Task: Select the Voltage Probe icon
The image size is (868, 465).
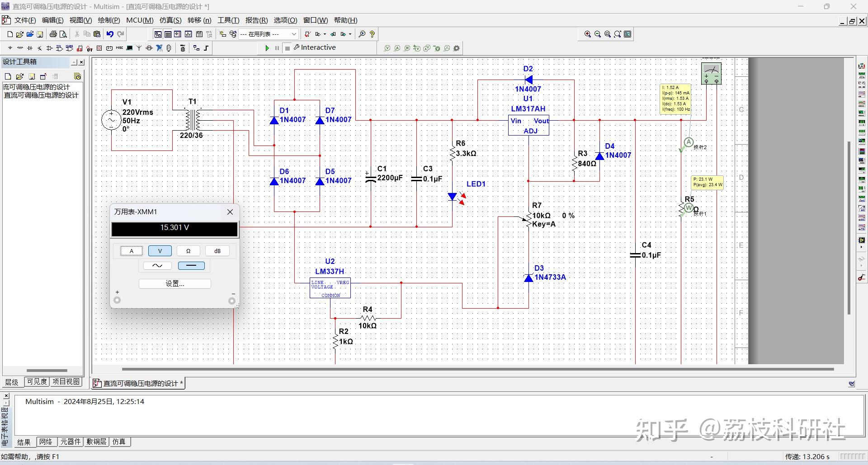Action: (387, 48)
